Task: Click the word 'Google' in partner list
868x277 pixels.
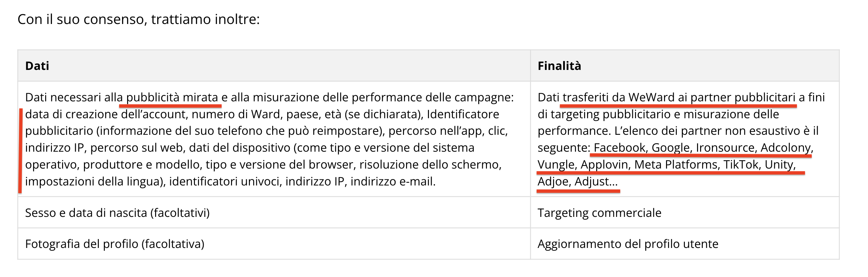Action: 670,148
